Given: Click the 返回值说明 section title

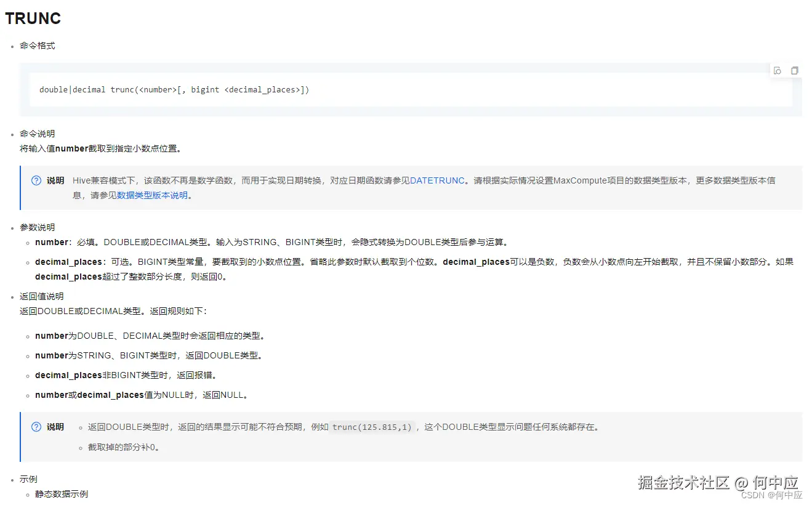Looking at the screenshot, I should [41, 296].
